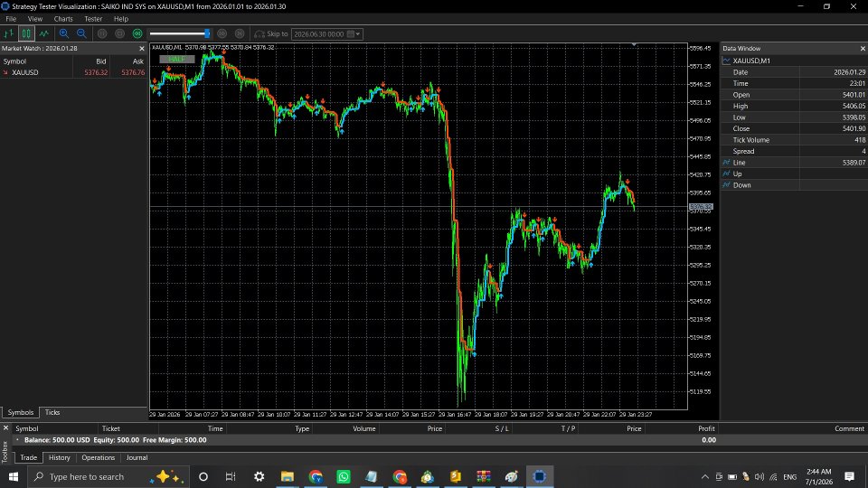Viewport: 868px width, 488px height.
Task: Click the Comment column header
Action: [849, 428]
